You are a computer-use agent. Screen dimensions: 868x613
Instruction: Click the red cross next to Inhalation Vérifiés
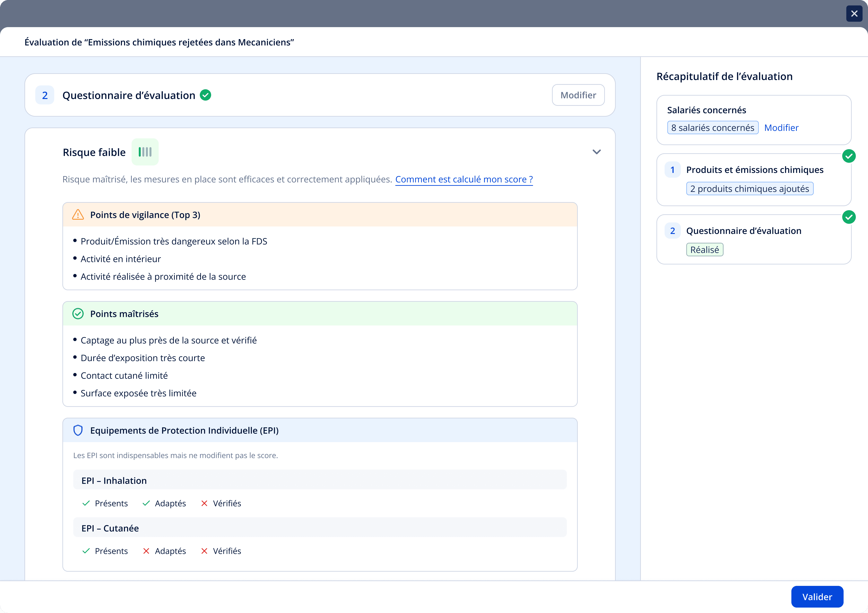204,503
